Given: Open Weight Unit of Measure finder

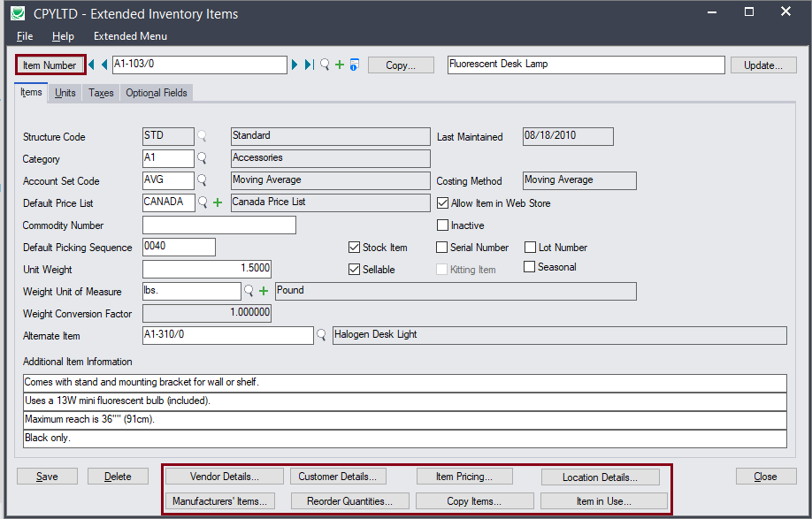Looking at the screenshot, I should [x=249, y=291].
